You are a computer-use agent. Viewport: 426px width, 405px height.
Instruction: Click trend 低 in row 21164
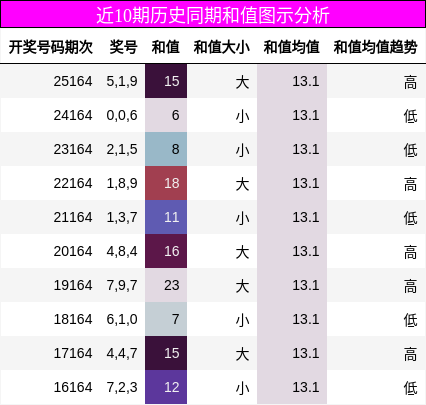[x=410, y=218]
